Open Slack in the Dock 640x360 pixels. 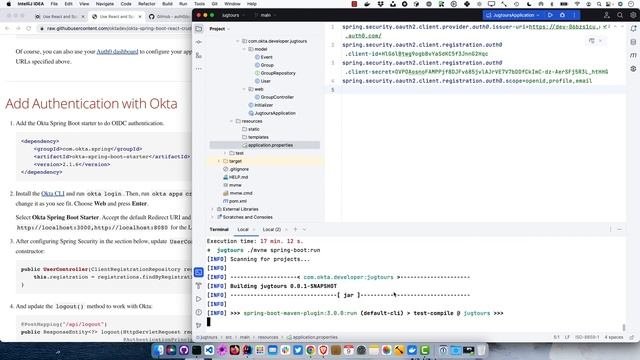click(285, 350)
